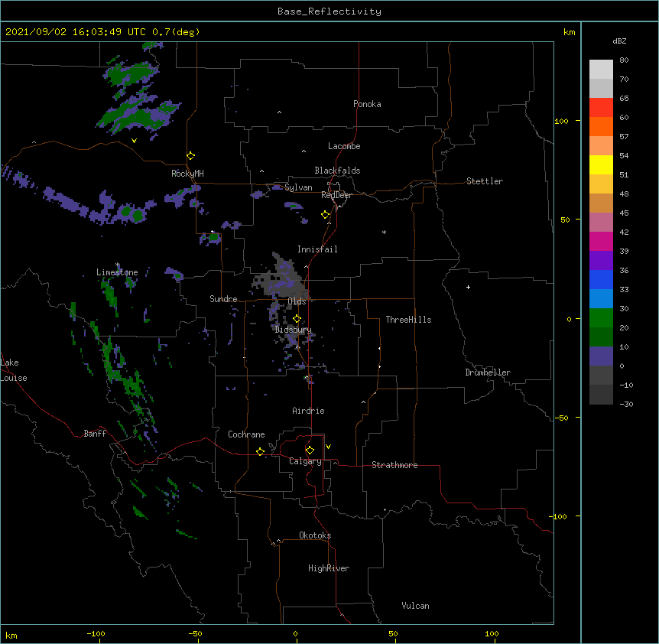Click the RockyMH label

[187, 174]
